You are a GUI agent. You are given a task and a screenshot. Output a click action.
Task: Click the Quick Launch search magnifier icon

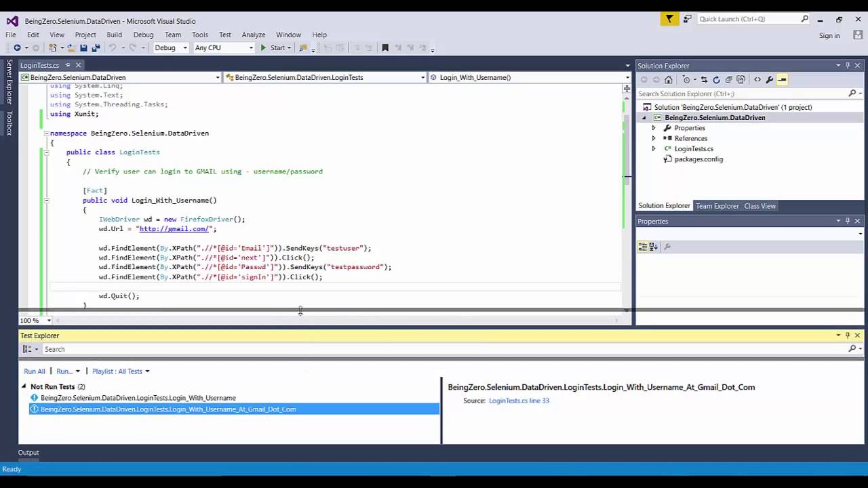[804, 19]
